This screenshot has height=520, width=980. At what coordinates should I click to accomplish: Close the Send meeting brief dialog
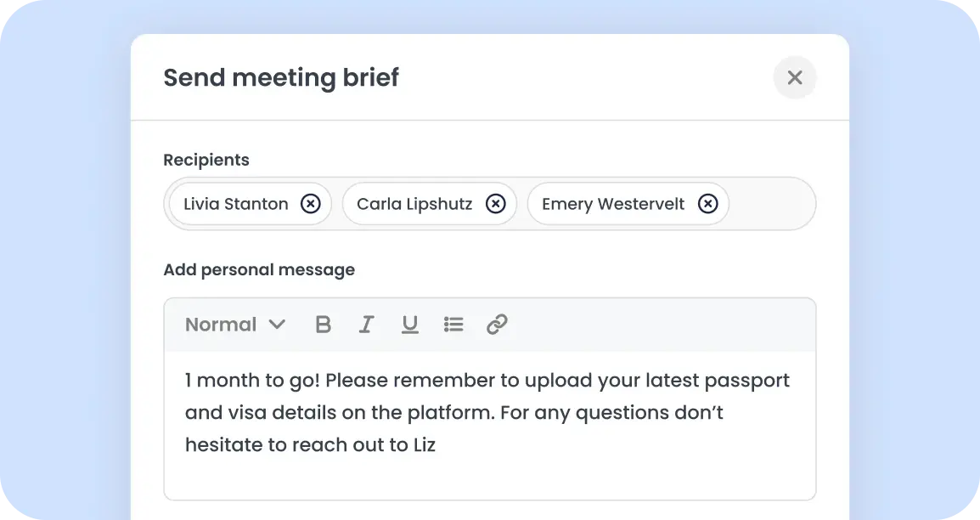795,77
